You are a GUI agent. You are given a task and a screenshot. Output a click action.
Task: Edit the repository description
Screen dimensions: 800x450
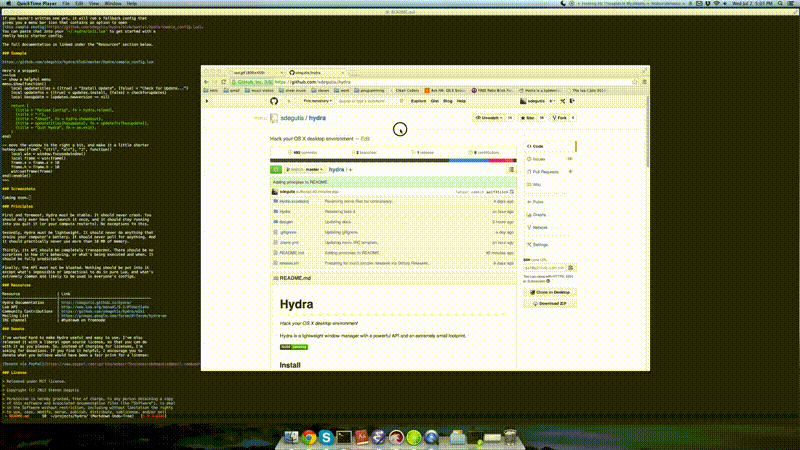tap(365, 139)
